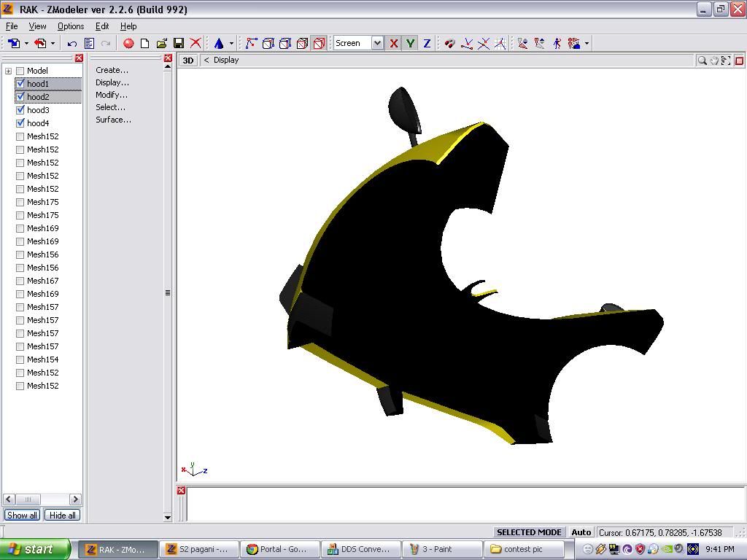Click the viewport zoom magnifier icon
The width and height of the screenshot is (747, 560).
702,61
